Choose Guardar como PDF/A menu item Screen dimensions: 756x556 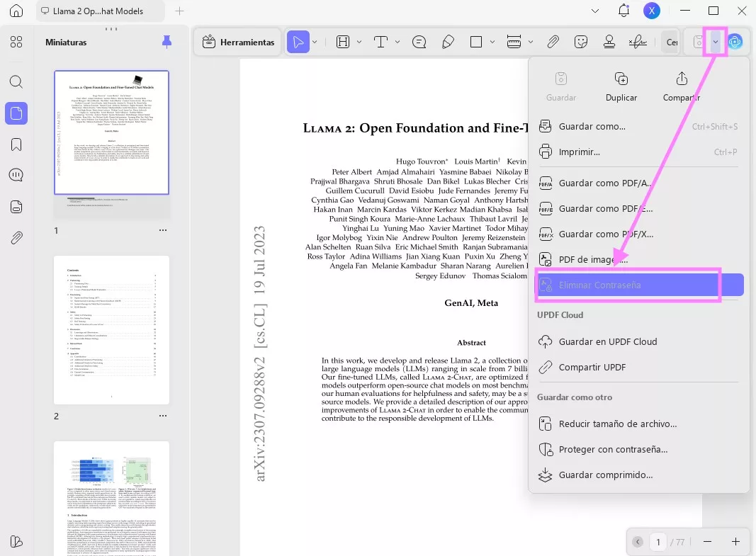click(x=638, y=183)
